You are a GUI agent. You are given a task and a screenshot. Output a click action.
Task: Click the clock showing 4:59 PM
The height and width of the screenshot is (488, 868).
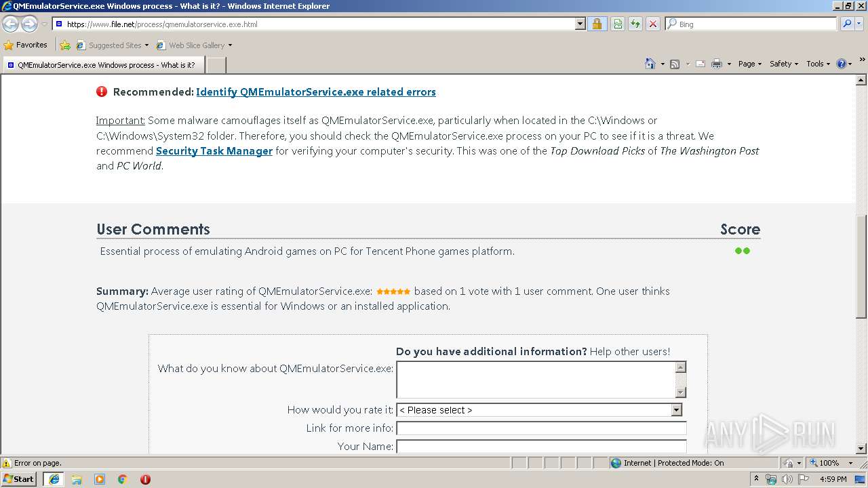click(833, 479)
